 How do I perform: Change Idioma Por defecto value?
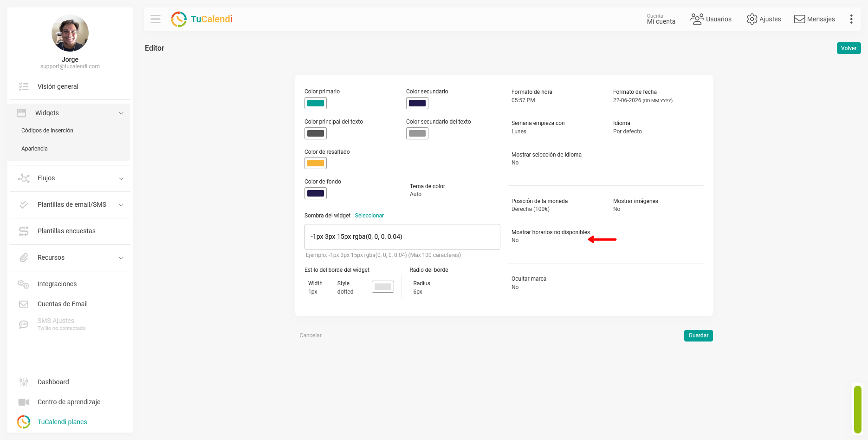pyautogui.click(x=628, y=131)
